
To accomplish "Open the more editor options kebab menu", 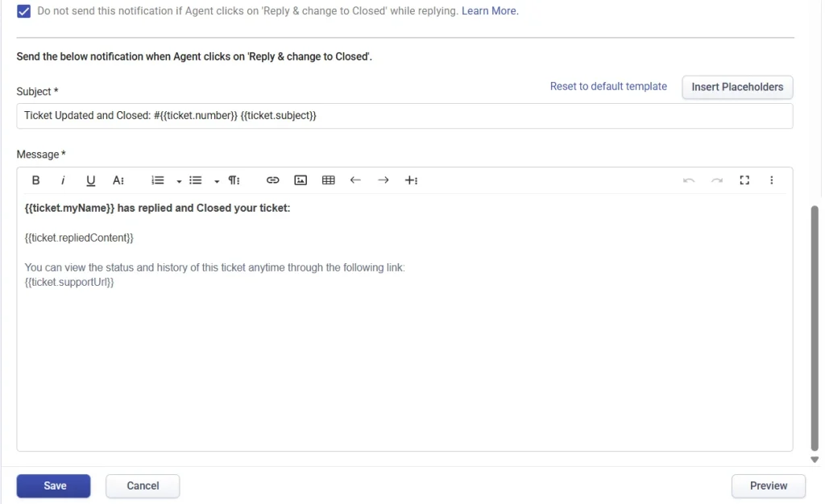I will click(771, 180).
